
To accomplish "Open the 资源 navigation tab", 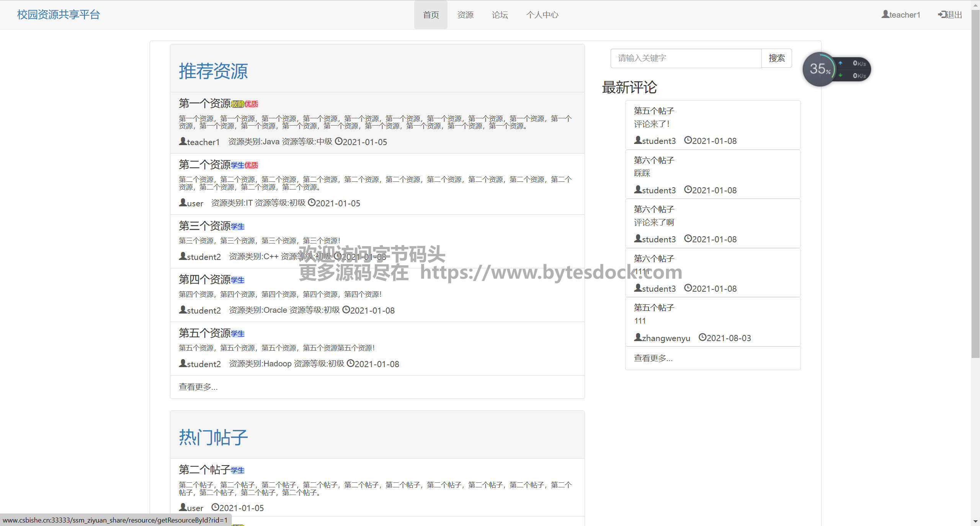I will [465, 15].
